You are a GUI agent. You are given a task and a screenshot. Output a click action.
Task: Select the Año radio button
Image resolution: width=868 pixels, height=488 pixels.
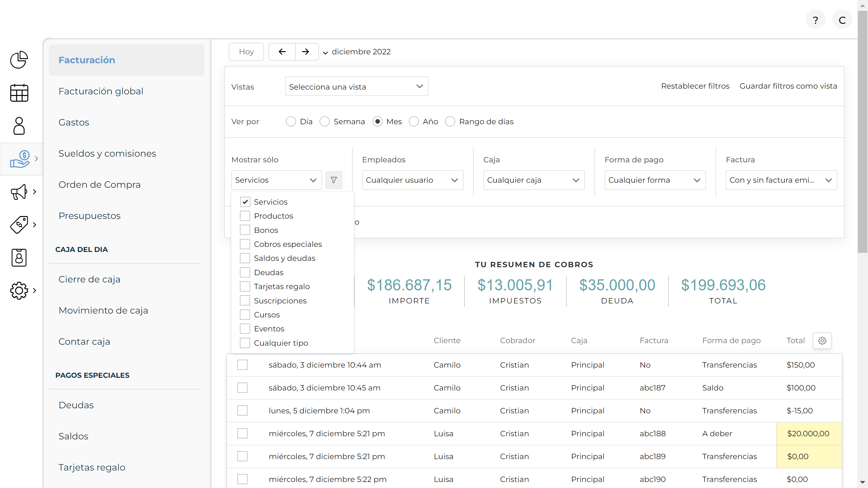click(414, 121)
